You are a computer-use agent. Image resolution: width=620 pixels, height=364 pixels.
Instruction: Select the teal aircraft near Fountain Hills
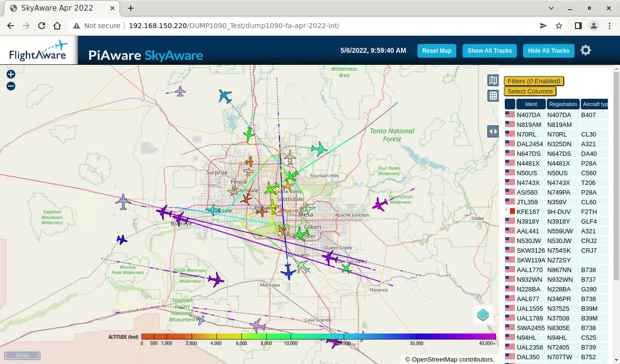319,149
